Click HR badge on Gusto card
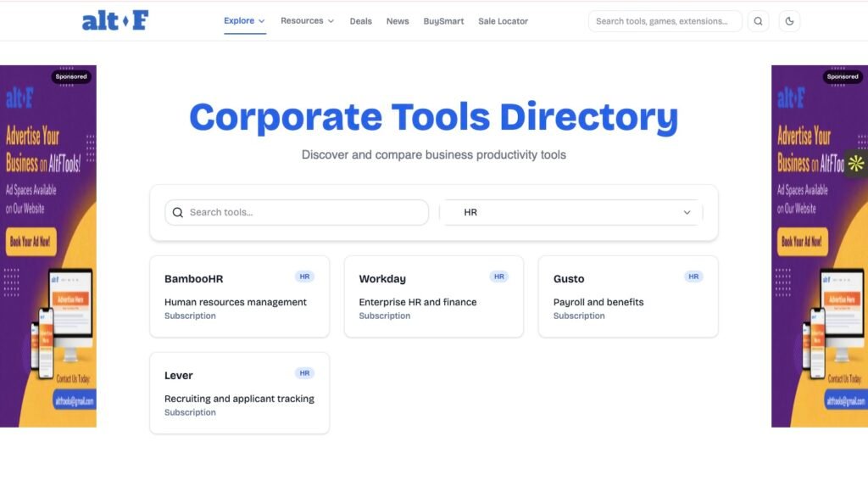 [x=693, y=277]
